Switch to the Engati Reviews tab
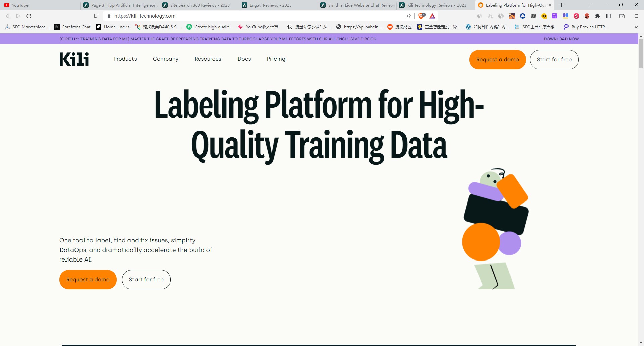The height and width of the screenshot is (346, 644). coord(270,5)
